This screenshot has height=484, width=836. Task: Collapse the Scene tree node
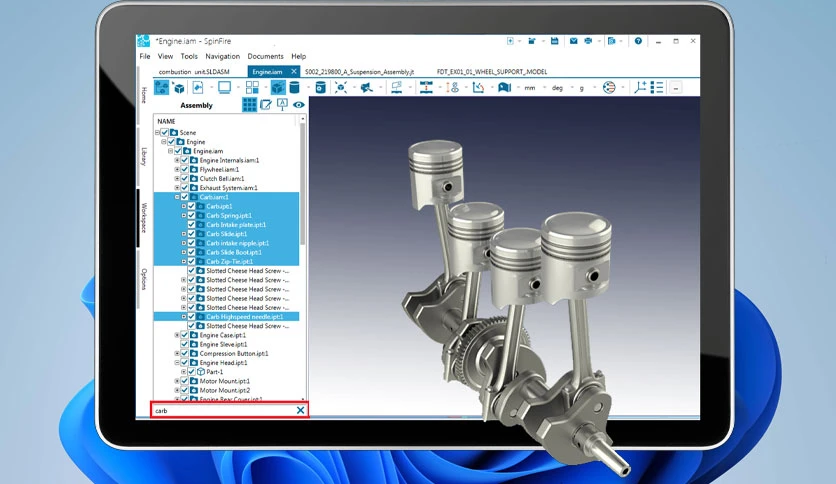tap(157, 132)
